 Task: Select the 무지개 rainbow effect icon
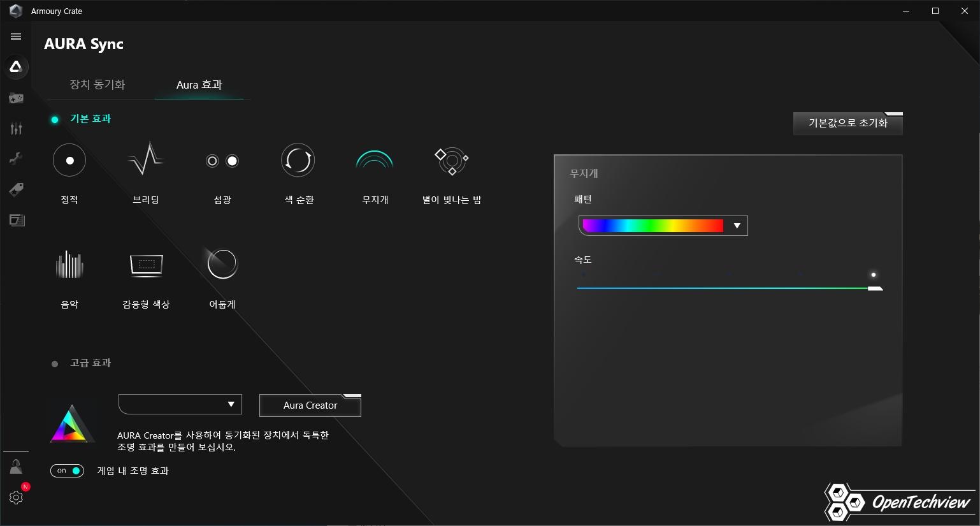coord(375,159)
